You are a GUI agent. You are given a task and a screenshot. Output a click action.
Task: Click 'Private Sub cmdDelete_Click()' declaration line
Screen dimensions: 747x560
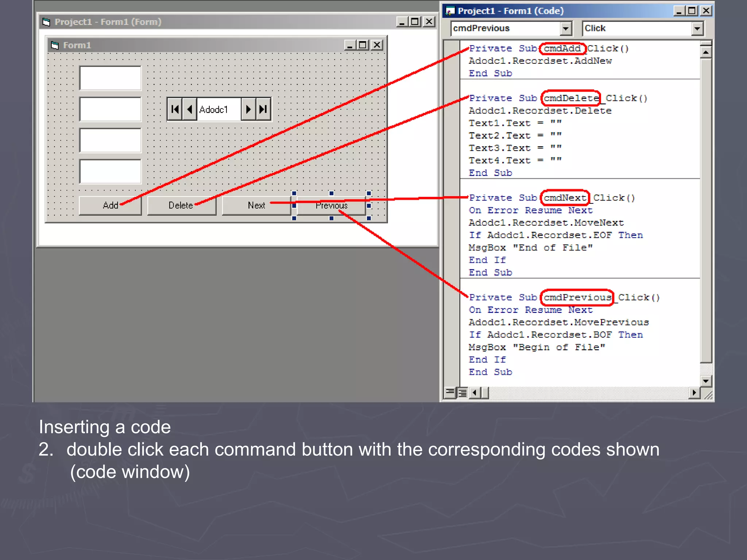point(558,98)
